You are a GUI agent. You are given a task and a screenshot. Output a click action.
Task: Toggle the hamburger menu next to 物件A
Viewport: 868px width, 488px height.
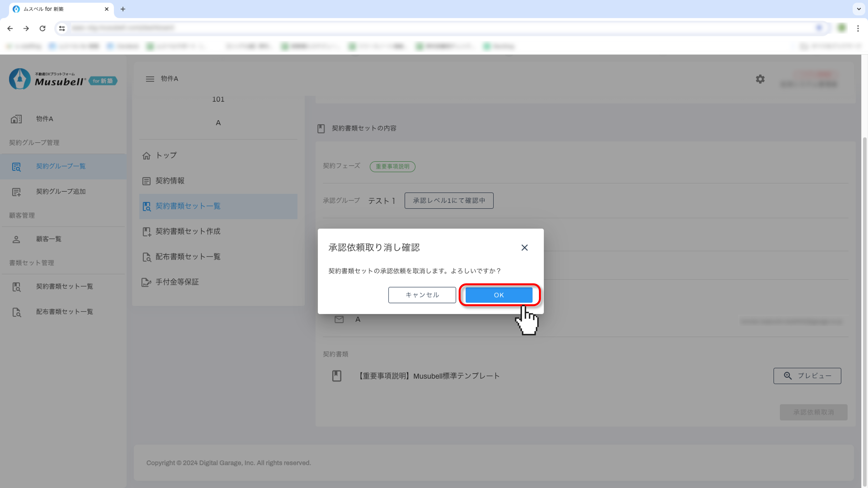coord(150,79)
